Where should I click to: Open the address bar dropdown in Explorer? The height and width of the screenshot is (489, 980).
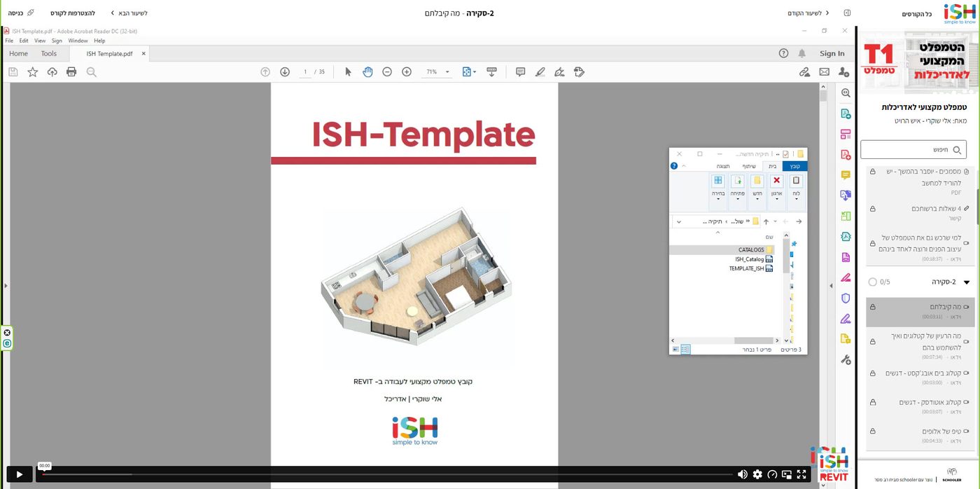[678, 221]
